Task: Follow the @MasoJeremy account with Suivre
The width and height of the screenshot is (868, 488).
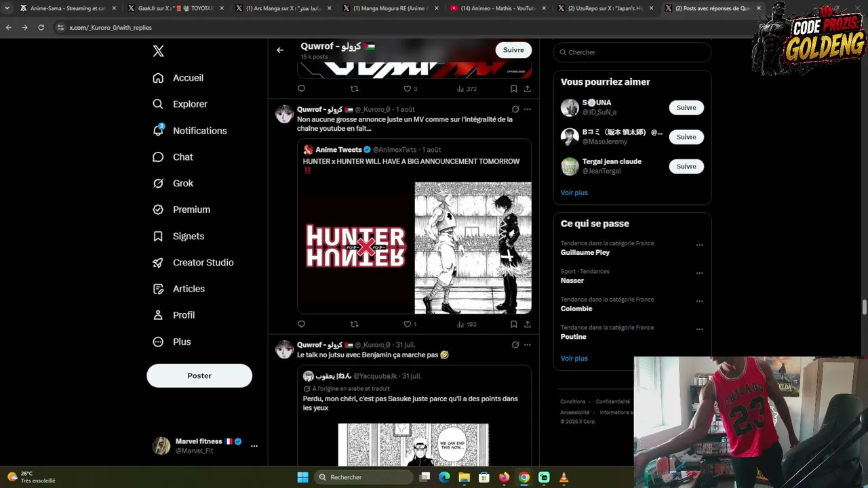Action: click(686, 137)
